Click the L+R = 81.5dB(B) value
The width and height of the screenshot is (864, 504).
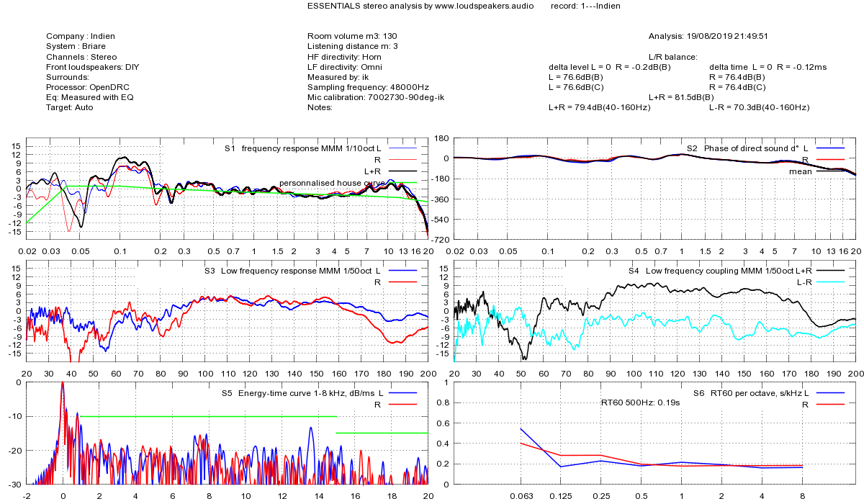point(681,97)
